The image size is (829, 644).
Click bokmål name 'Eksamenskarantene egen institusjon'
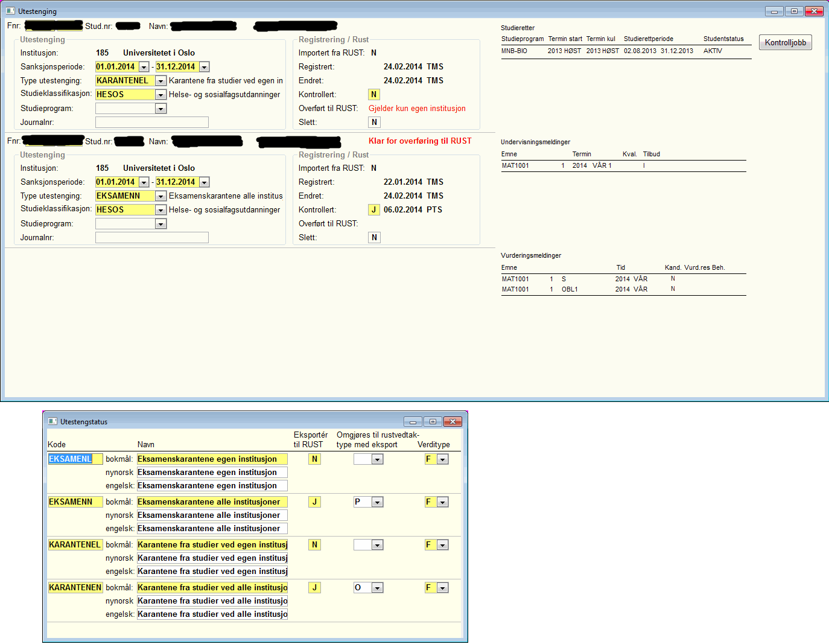(x=212, y=459)
